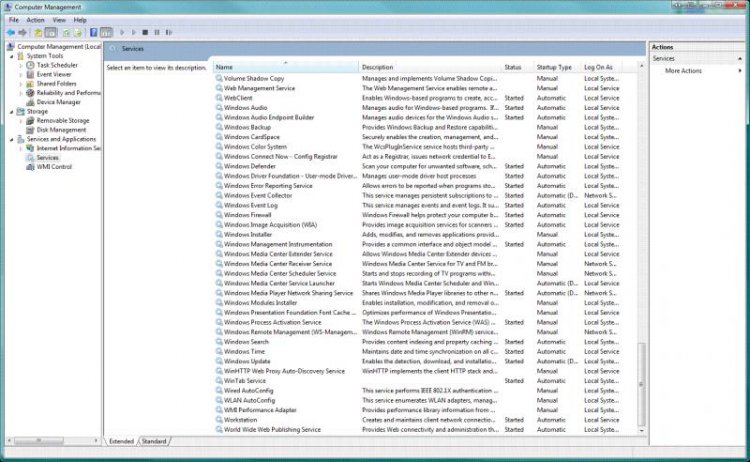This screenshot has width=750, height=462.
Task: Expand the Task Scheduler node
Action: click(21, 65)
